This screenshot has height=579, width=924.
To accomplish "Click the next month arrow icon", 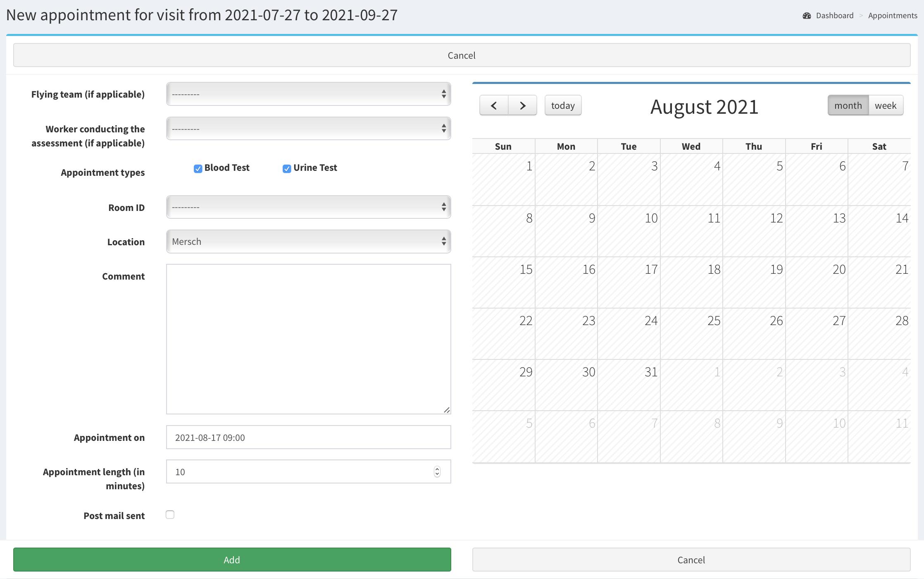I will (523, 105).
